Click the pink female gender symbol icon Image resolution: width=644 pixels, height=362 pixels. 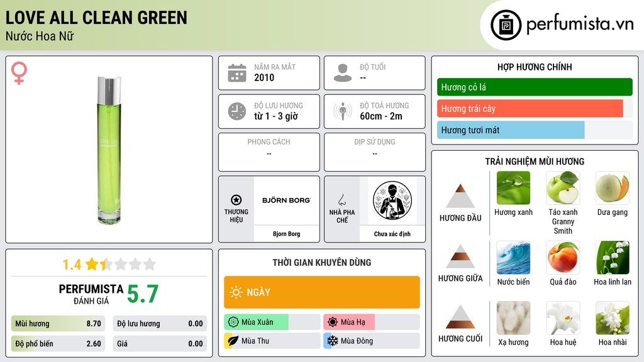coord(19,73)
